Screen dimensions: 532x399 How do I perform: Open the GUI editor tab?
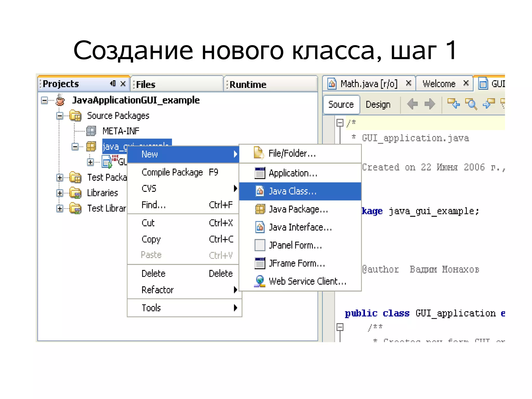[489, 83]
